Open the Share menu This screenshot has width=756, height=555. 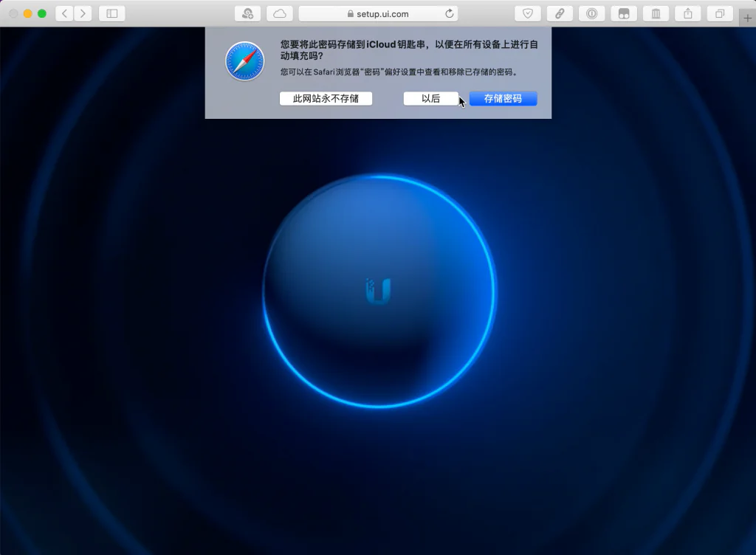(x=688, y=13)
